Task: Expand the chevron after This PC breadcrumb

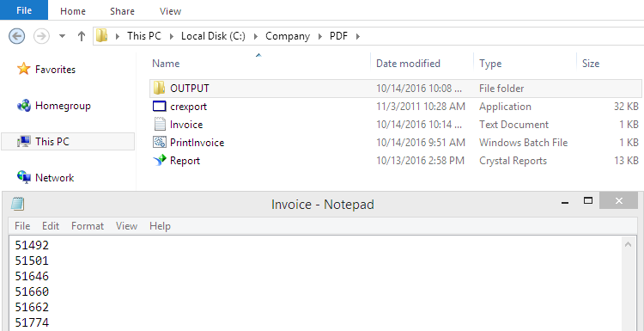Action: tap(171, 36)
